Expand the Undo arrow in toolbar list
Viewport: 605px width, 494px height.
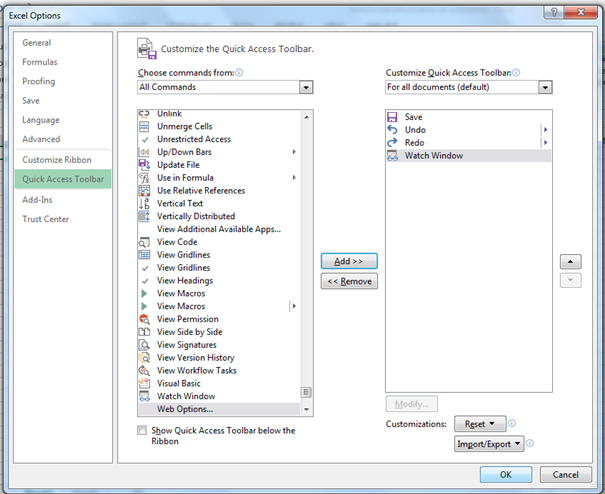point(546,130)
